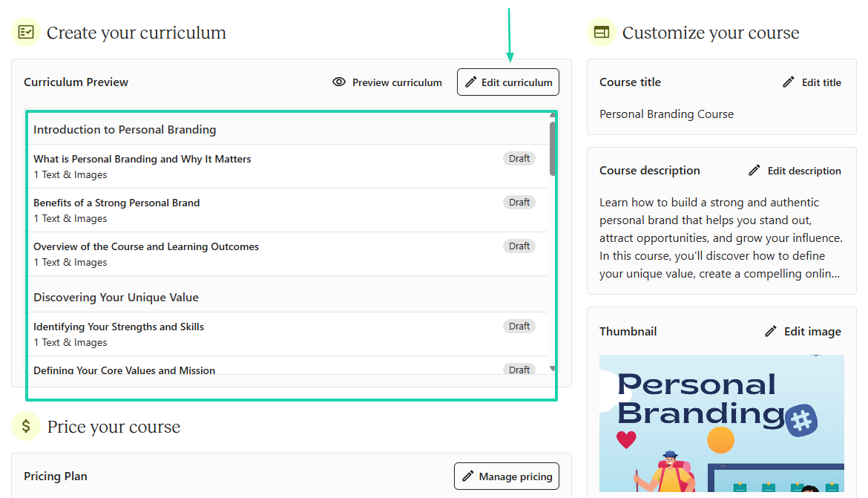This screenshot has height=498, width=868.
Task: Click Draft badge on Defining Your Core Values lesson
Action: point(519,370)
